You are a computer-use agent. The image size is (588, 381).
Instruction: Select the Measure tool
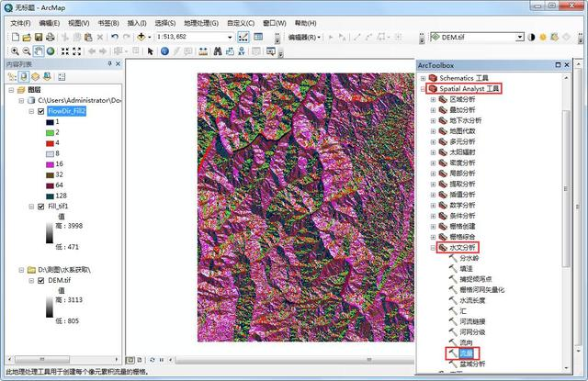tap(203, 51)
